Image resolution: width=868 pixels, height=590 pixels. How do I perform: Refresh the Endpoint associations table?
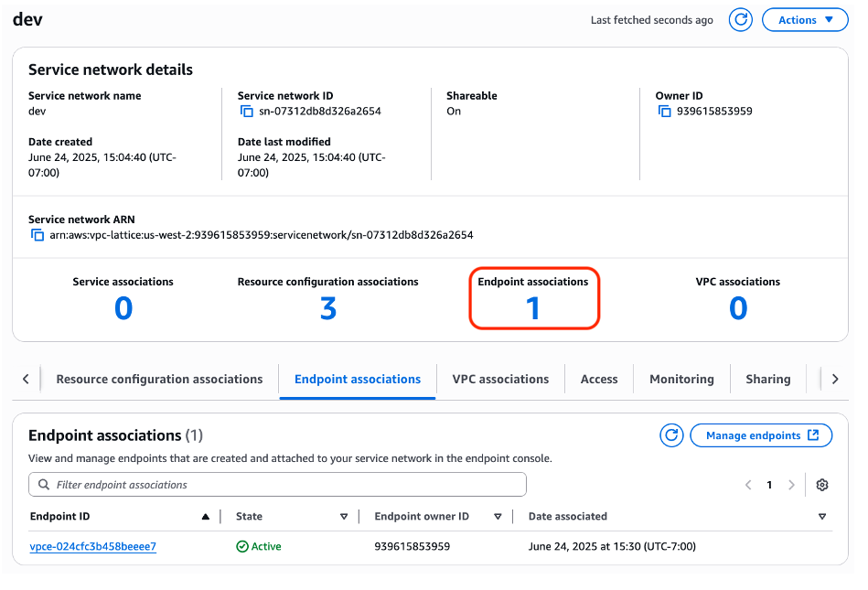tap(671, 435)
